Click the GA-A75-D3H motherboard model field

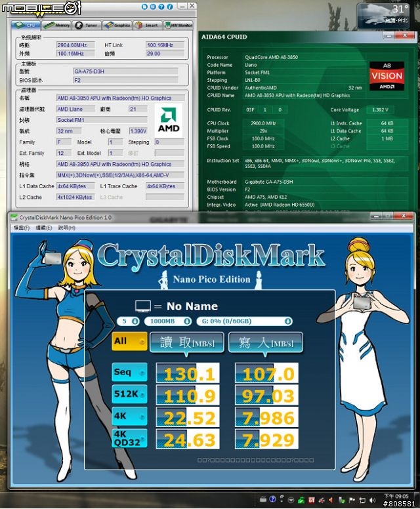pos(126,71)
